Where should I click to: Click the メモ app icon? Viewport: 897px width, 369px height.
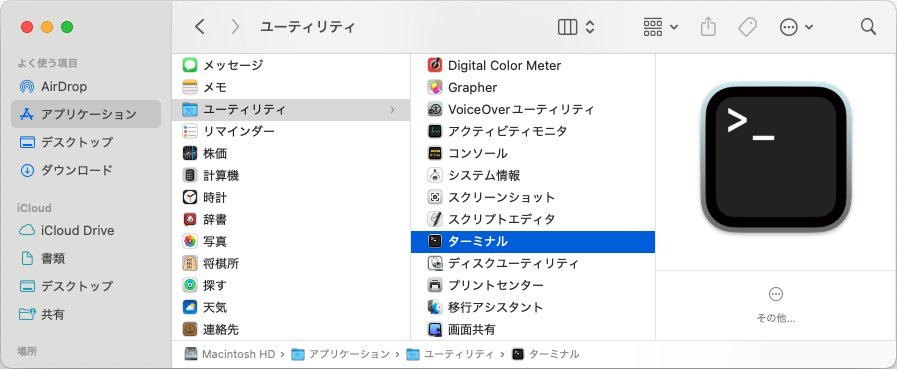click(190, 88)
